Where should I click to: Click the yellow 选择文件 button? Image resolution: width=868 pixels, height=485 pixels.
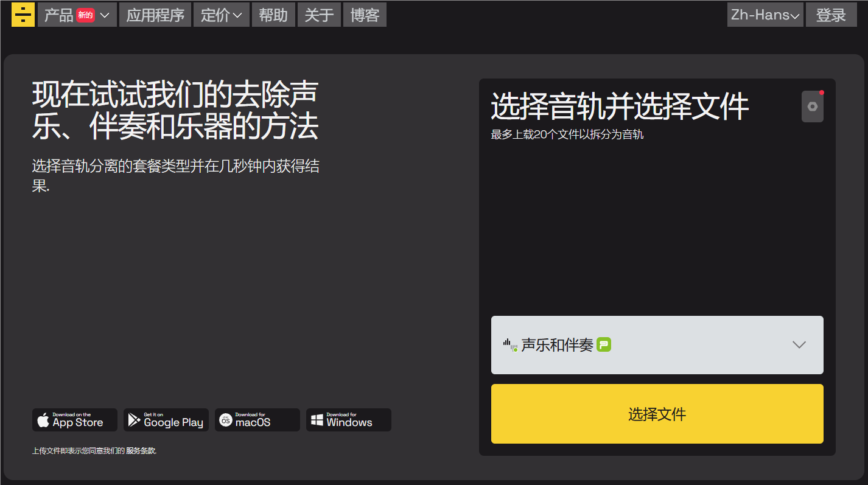[x=657, y=414]
